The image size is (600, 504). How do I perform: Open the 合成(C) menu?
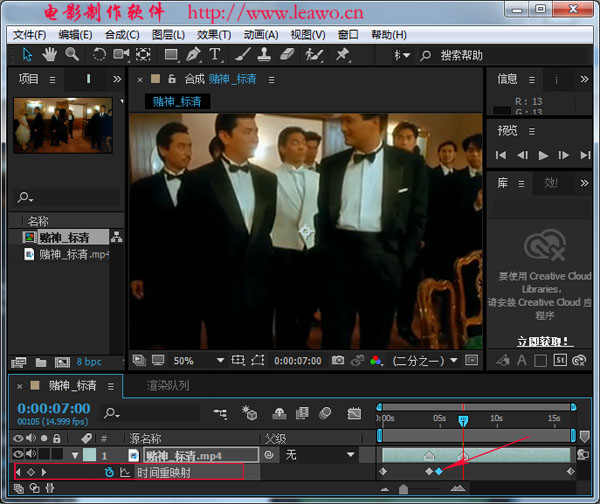click(x=122, y=35)
